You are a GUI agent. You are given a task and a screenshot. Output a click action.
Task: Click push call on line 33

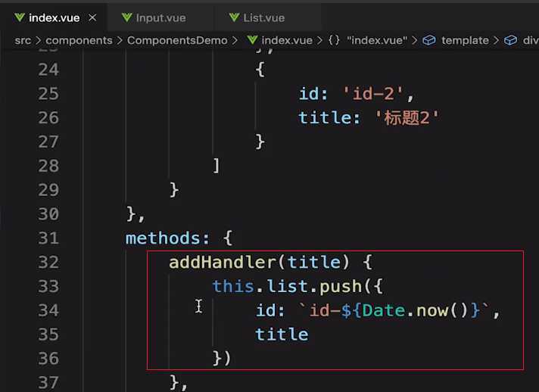click(341, 287)
